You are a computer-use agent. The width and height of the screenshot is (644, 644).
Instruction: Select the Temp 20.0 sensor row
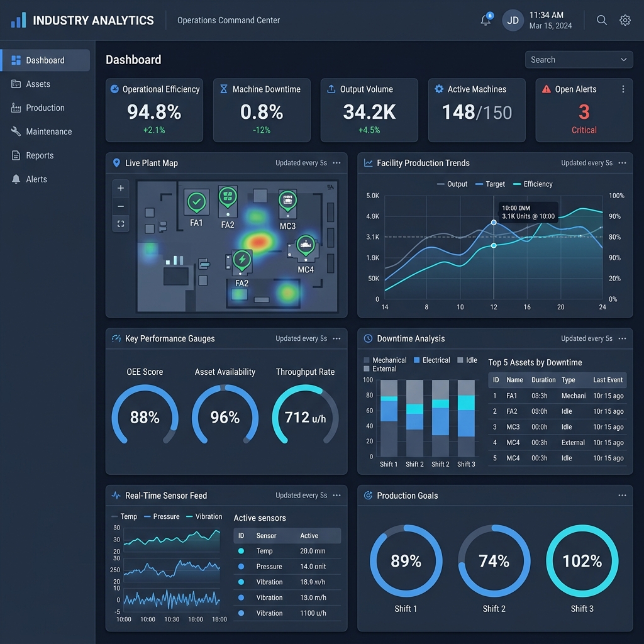click(x=287, y=551)
